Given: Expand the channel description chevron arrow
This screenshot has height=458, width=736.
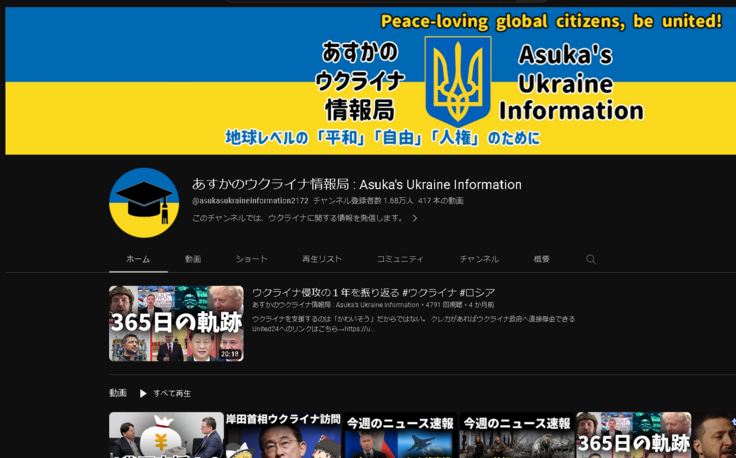Looking at the screenshot, I should (x=414, y=218).
